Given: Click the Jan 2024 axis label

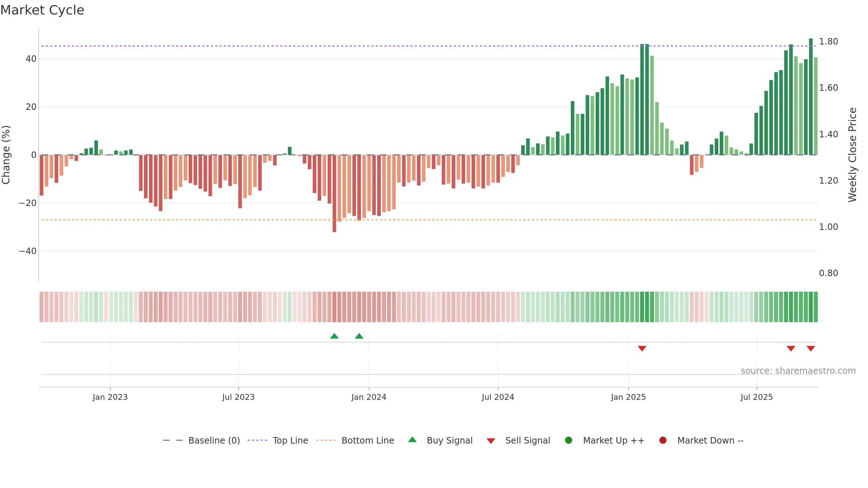Looking at the screenshot, I should [369, 397].
